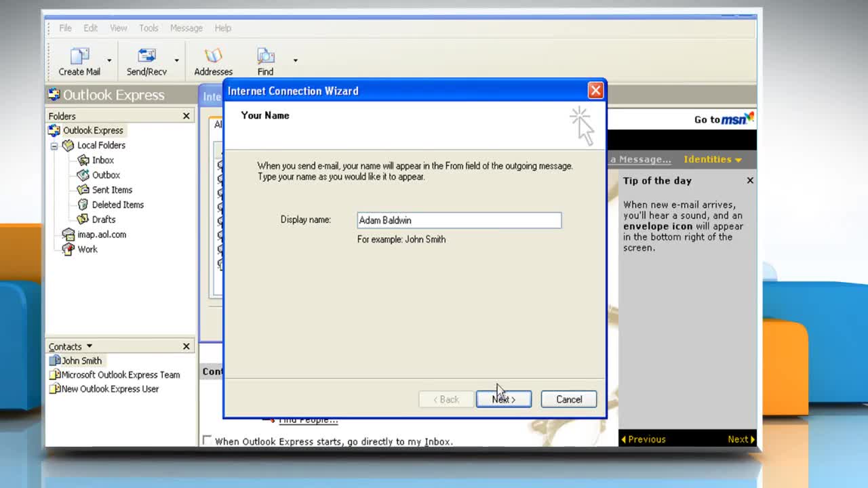Select the Drafts folder label

(104, 220)
